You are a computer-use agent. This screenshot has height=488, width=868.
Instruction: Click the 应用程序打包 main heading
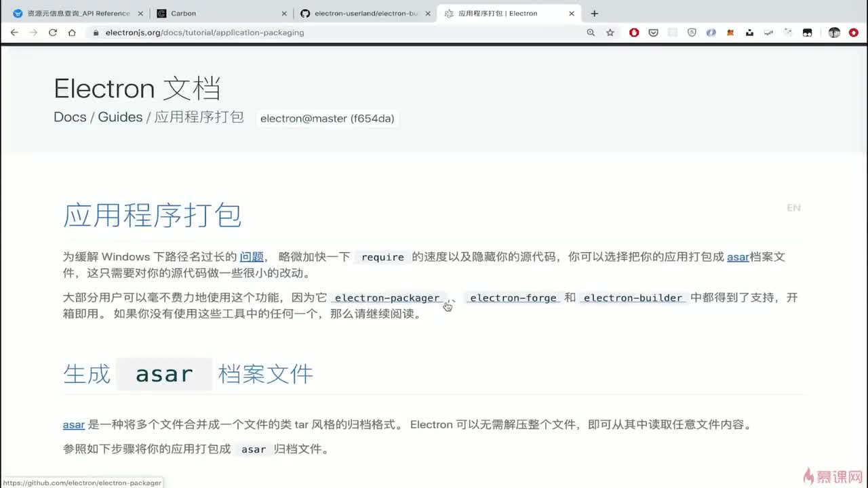(152, 216)
